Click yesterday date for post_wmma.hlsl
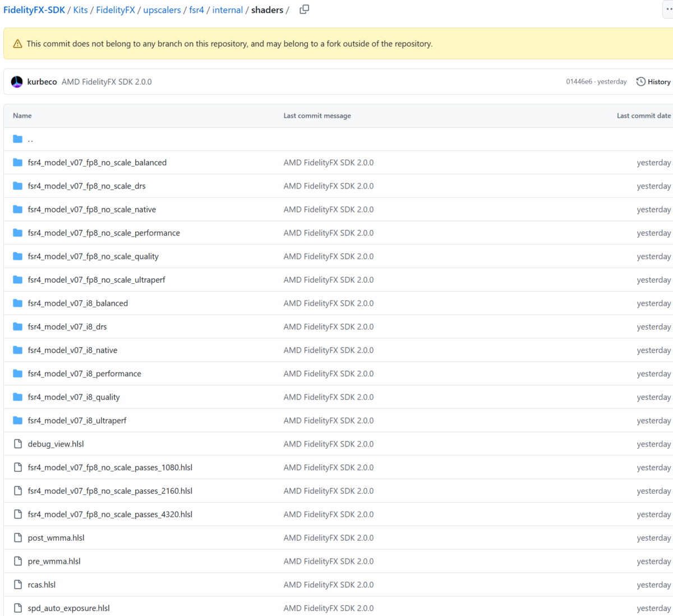 654,537
